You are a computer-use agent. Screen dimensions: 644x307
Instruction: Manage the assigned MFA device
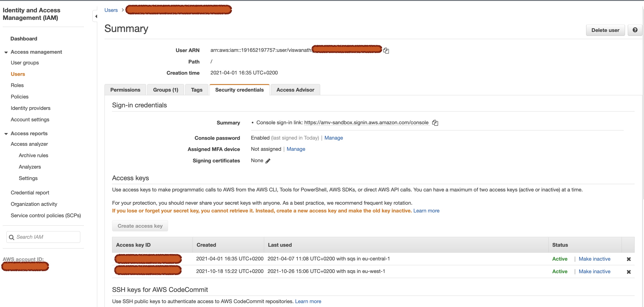pyautogui.click(x=296, y=149)
